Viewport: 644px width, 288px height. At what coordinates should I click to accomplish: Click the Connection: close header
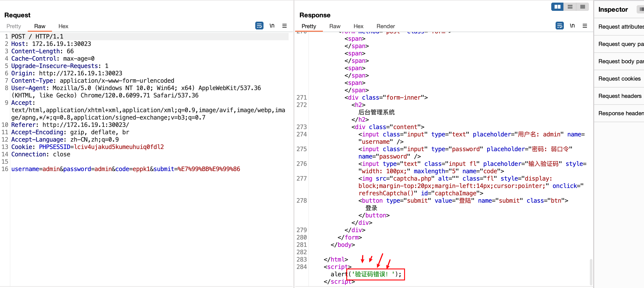pyautogui.click(x=41, y=154)
